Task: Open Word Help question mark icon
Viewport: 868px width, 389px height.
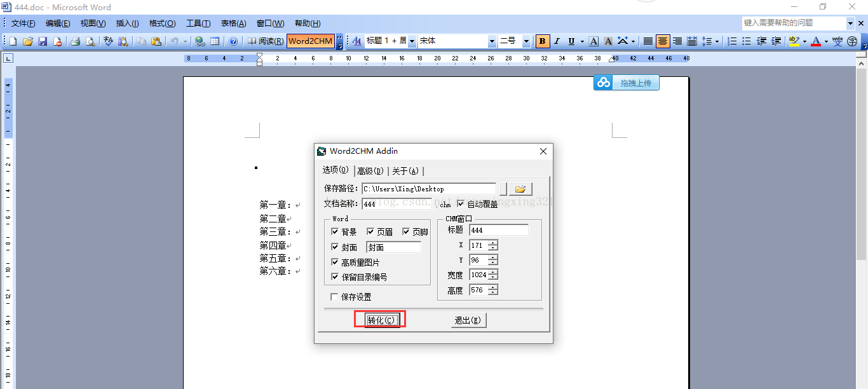Action: 233,41
